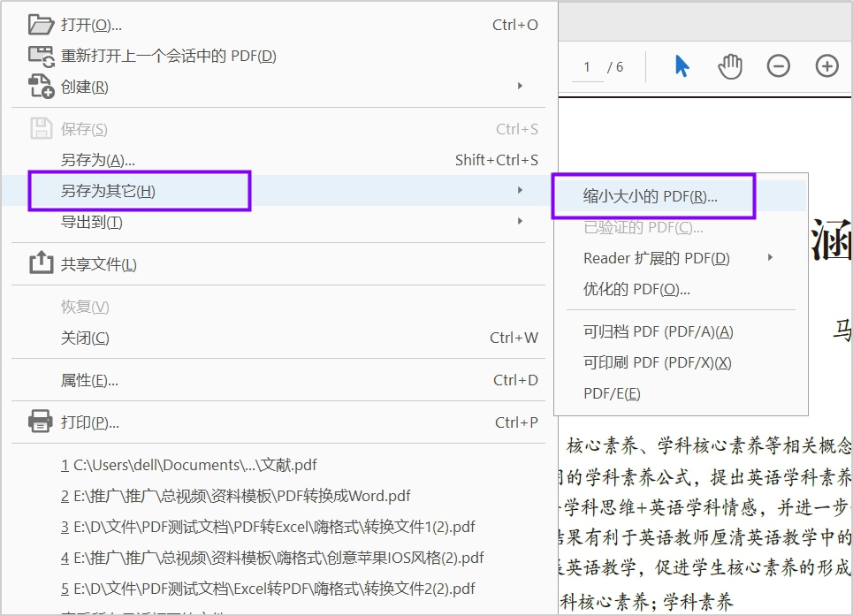Select the hand pan tool

pyautogui.click(x=729, y=66)
